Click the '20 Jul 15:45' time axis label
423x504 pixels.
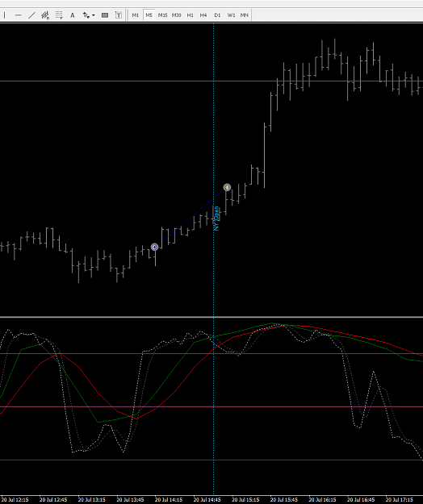[x=283, y=500]
